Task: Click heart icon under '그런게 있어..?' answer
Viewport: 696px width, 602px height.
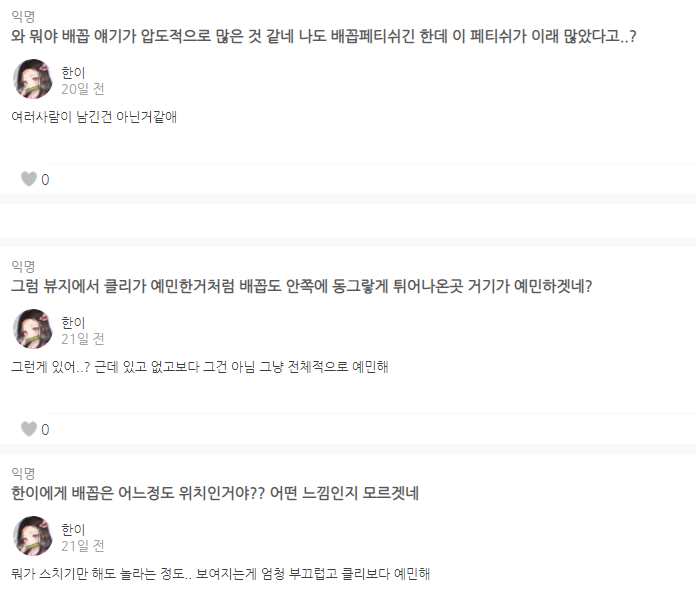Action: point(29,429)
